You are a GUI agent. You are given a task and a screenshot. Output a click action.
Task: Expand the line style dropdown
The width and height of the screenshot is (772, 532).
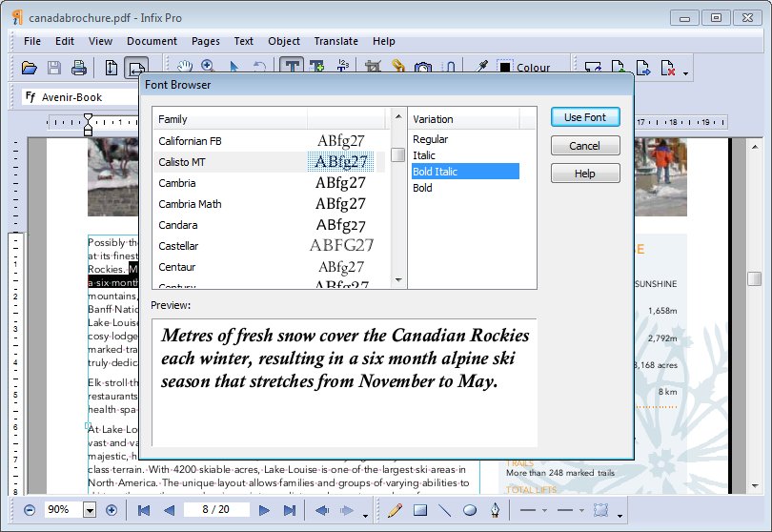(543, 510)
